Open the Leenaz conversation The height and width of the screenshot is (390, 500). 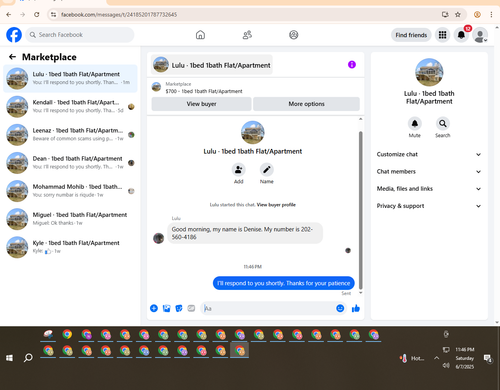point(70,135)
